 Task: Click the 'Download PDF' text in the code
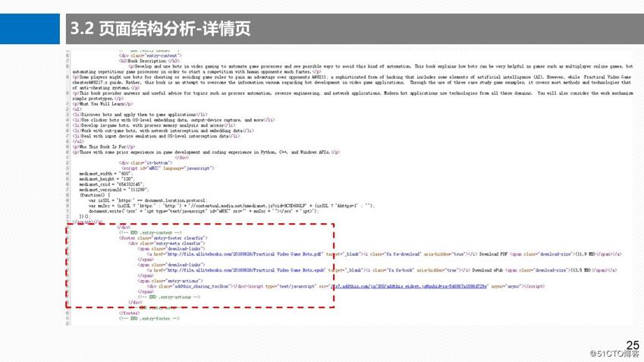493,254
